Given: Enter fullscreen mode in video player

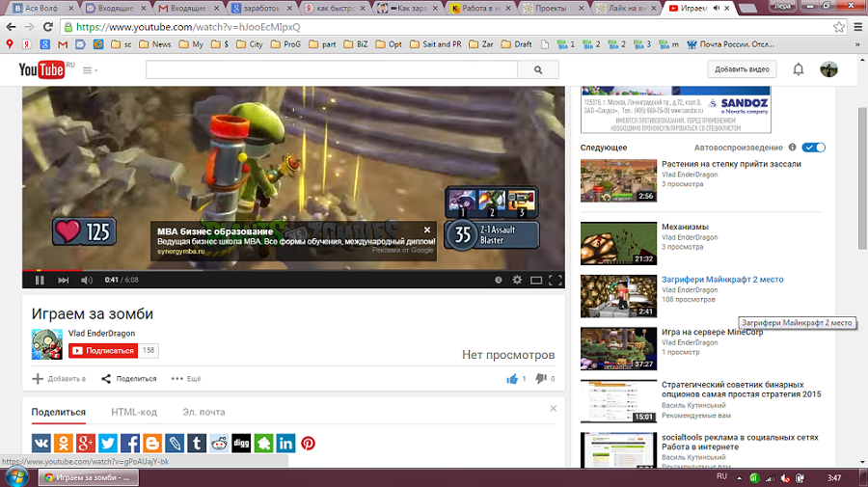Looking at the screenshot, I should click(x=556, y=280).
